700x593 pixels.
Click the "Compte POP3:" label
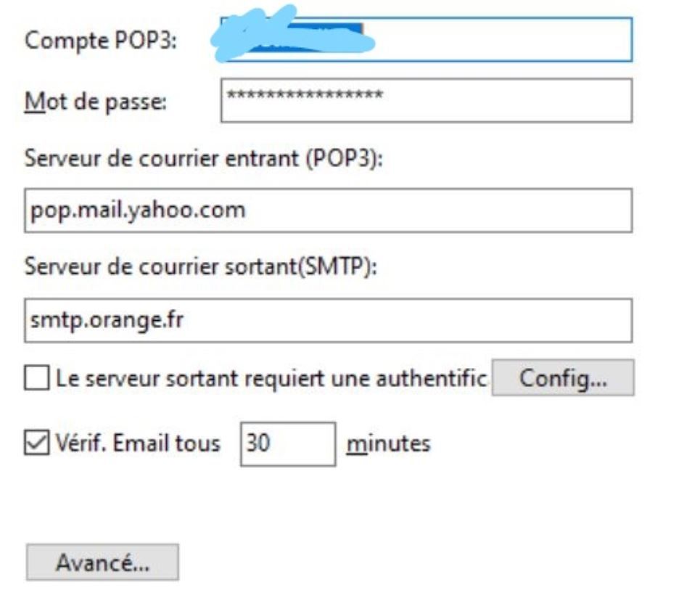[102, 41]
